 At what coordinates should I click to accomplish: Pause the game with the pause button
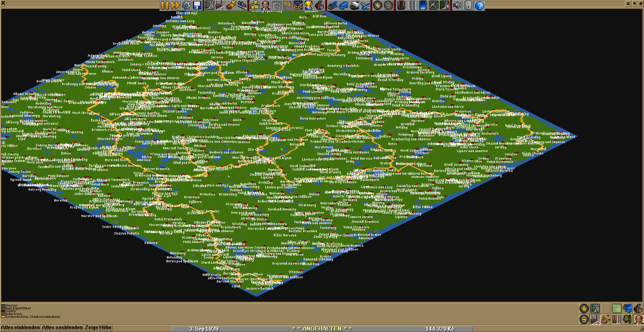pos(165,5)
